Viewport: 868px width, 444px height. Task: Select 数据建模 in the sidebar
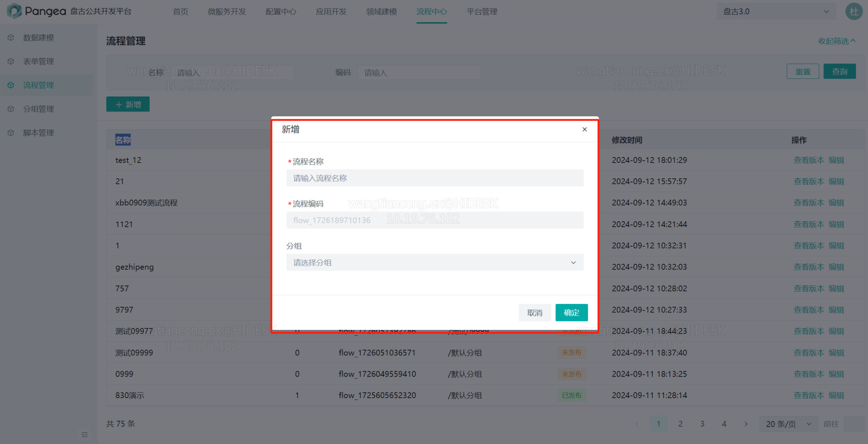tap(39, 38)
